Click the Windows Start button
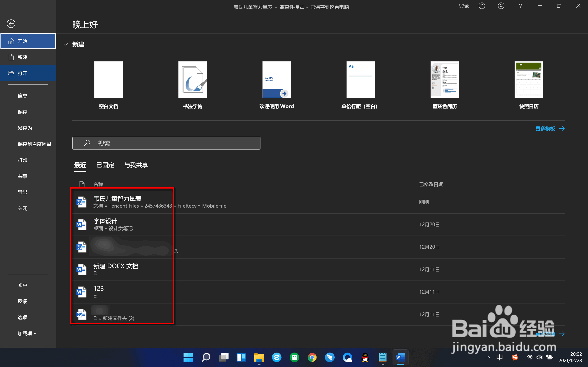Screen dimensions: 588x367 188,357
